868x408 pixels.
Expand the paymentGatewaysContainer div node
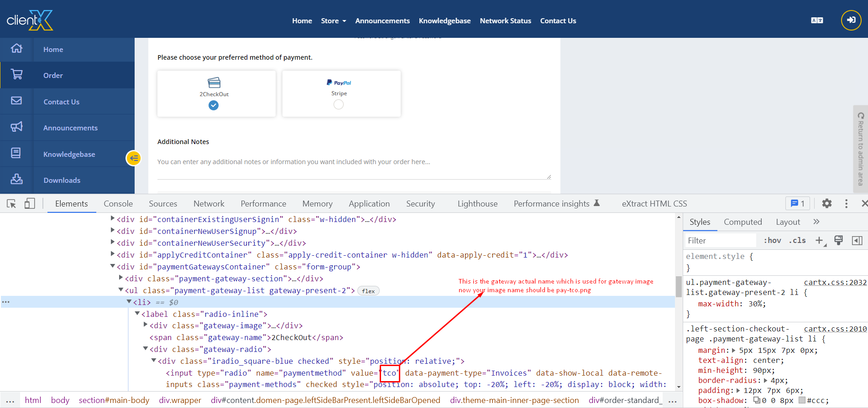point(113,266)
